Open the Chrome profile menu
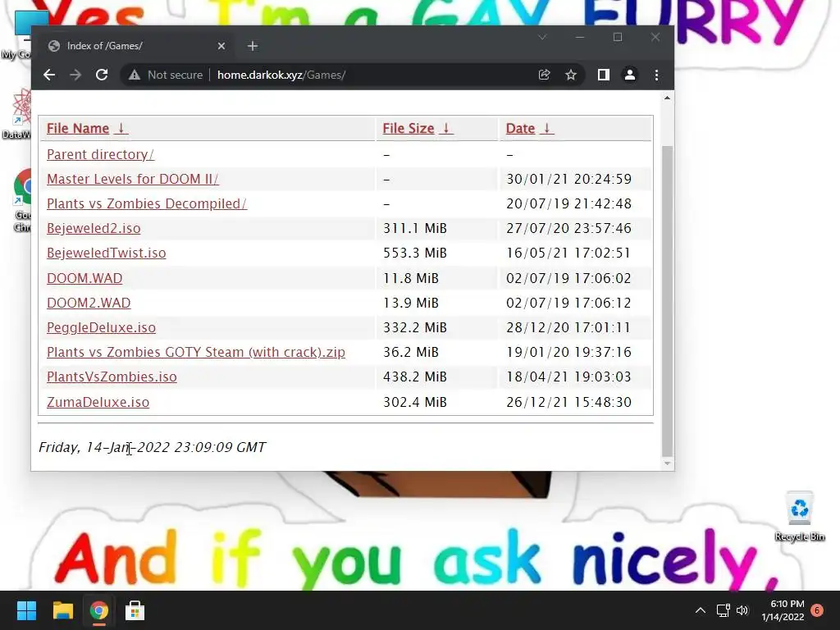 tap(630, 75)
